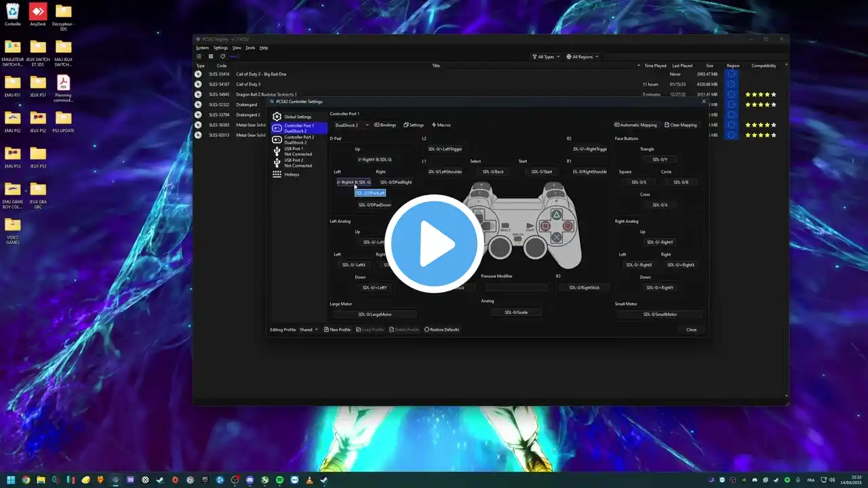Rebind Left Analog Down binding SDL-0/+LeftY
The width and height of the screenshot is (868, 488).
(375, 287)
